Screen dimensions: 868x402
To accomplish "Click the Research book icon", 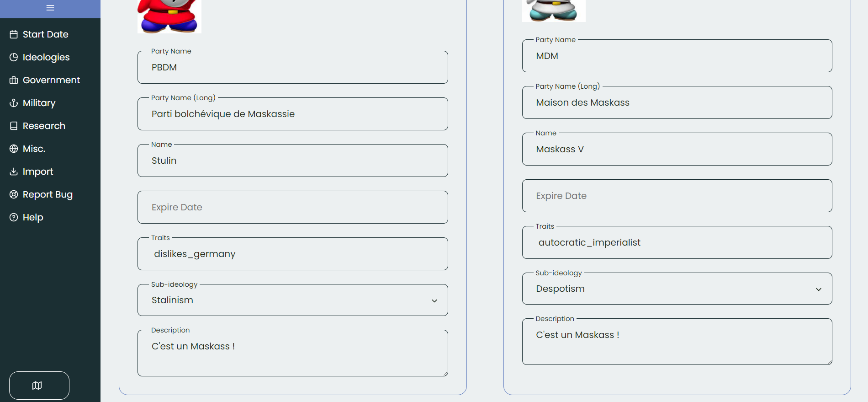I will click(x=14, y=126).
